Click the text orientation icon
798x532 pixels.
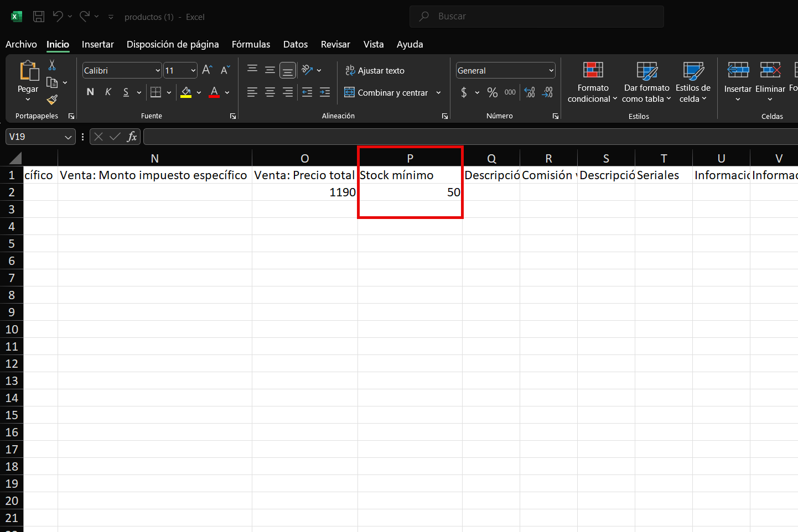point(308,70)
